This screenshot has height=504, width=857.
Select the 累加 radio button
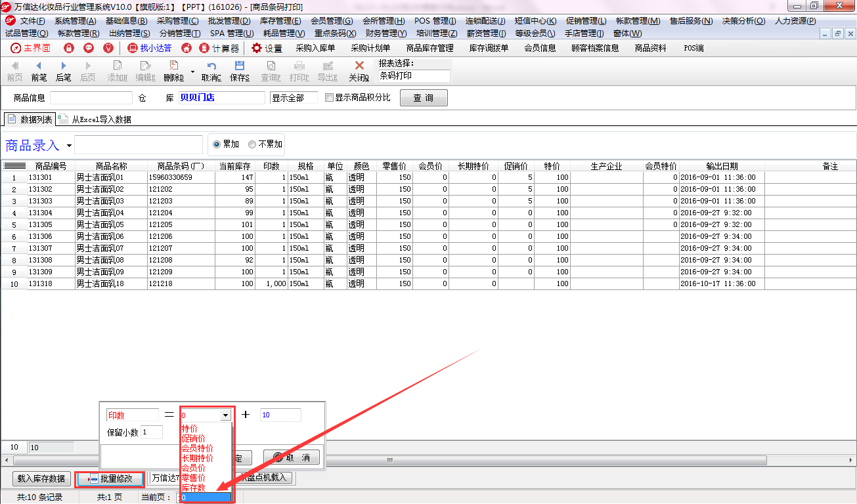click(217, 144)
